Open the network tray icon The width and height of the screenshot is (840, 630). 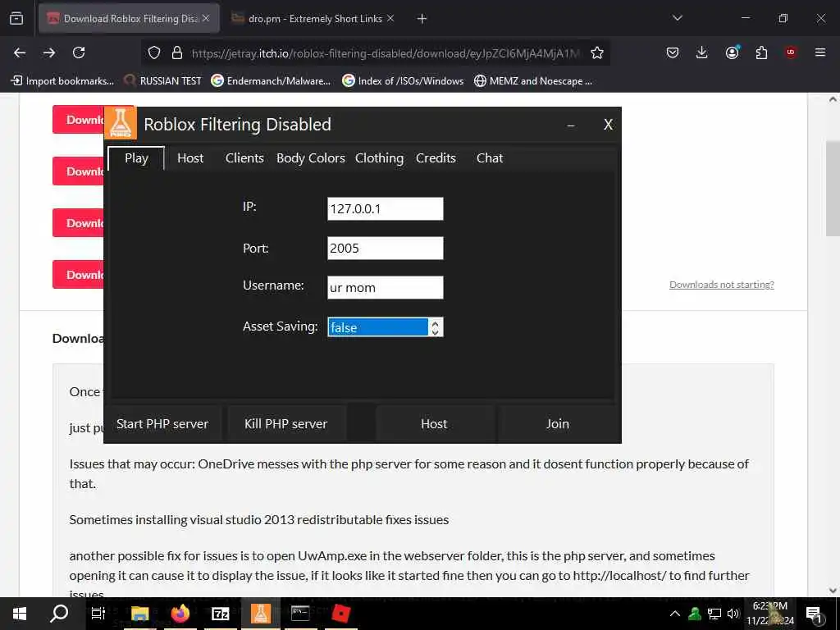[714, 614]
